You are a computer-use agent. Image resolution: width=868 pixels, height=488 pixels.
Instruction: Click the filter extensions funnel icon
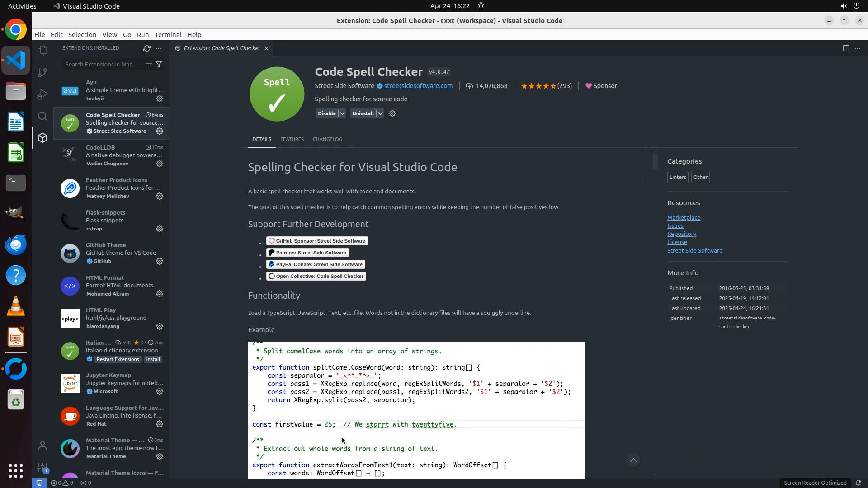pos(159,64)
